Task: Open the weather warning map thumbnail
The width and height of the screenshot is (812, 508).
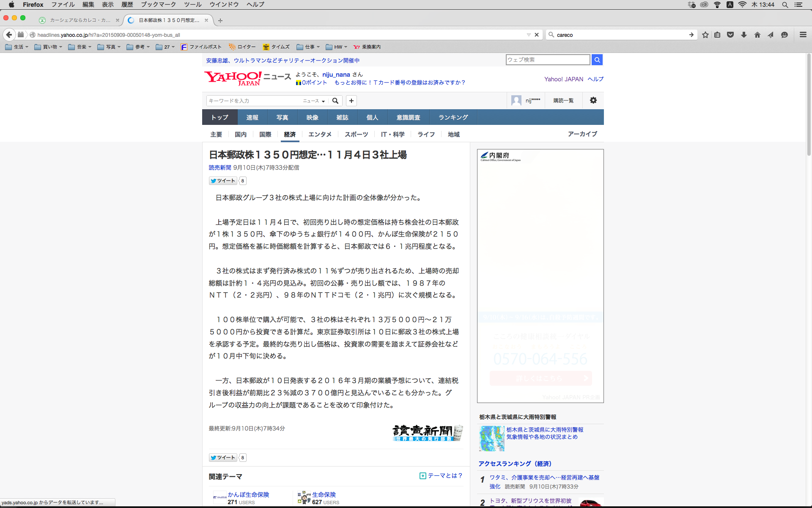Action: pos(491,438)
